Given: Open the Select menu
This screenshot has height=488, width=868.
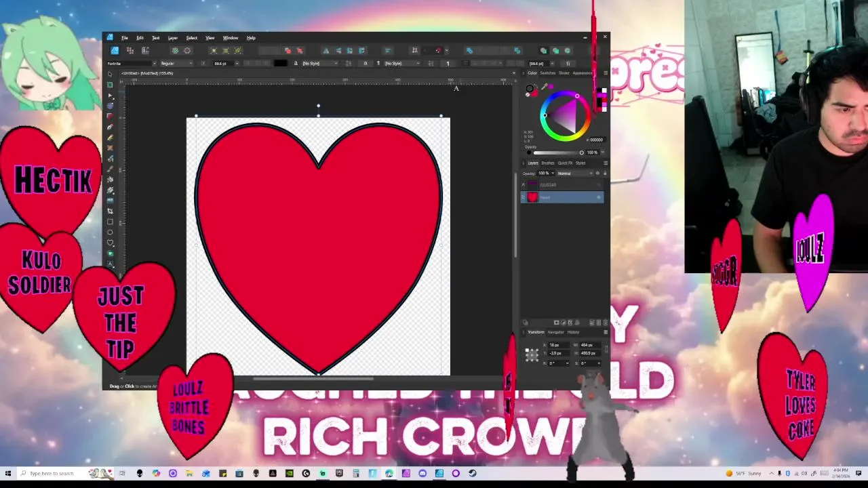Looking at the screenshot, I should (192, 38).
